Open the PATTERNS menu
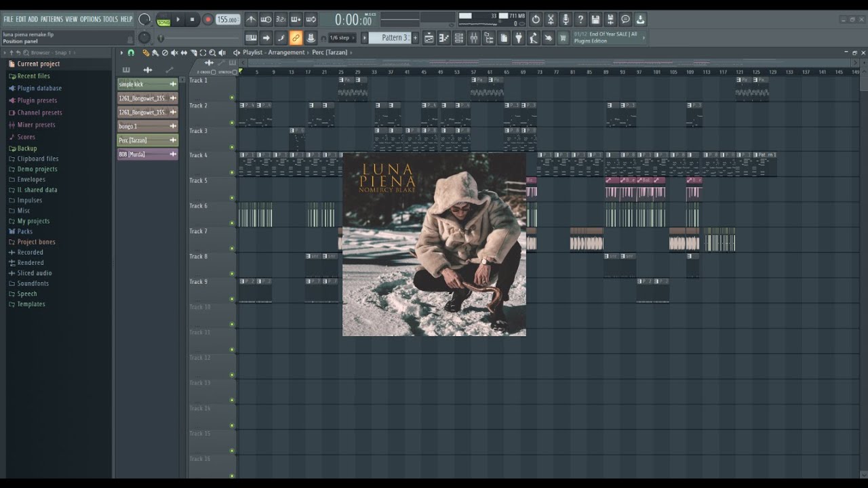The width and height of the screenshot is (868, 488). pyautogui.click(x=52, y=19)
